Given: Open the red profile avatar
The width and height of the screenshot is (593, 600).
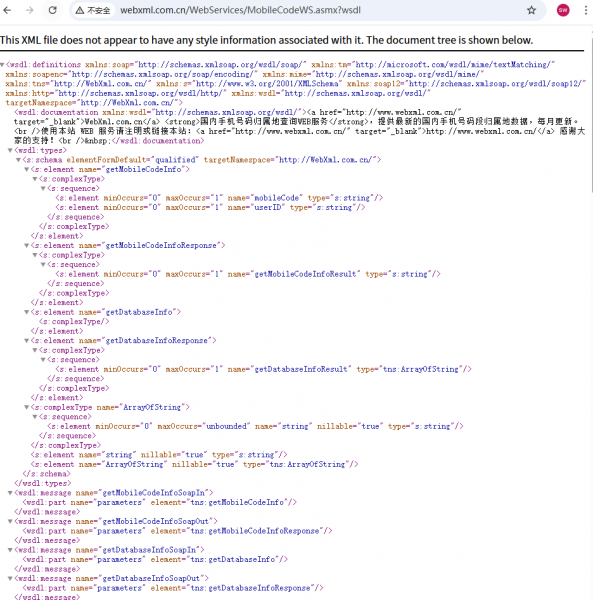Looking at the screenshot, I should click(x=563, y=10).
